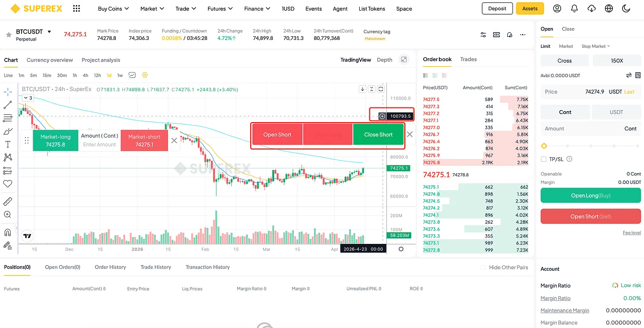The height and width of the screenshot is (328, 644).
Task: Expand the Finance menu
Action: pos(257,9)
